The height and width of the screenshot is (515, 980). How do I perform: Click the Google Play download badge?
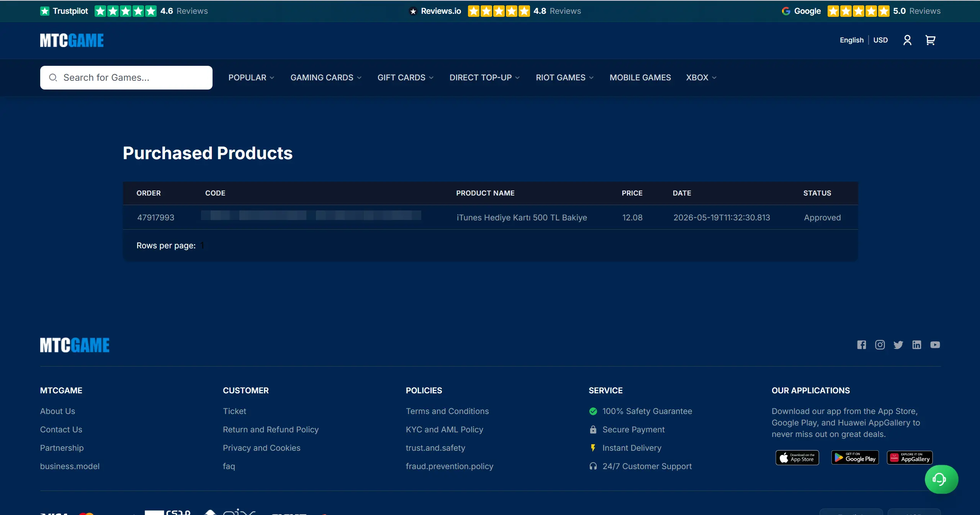[x=855, y=458]
